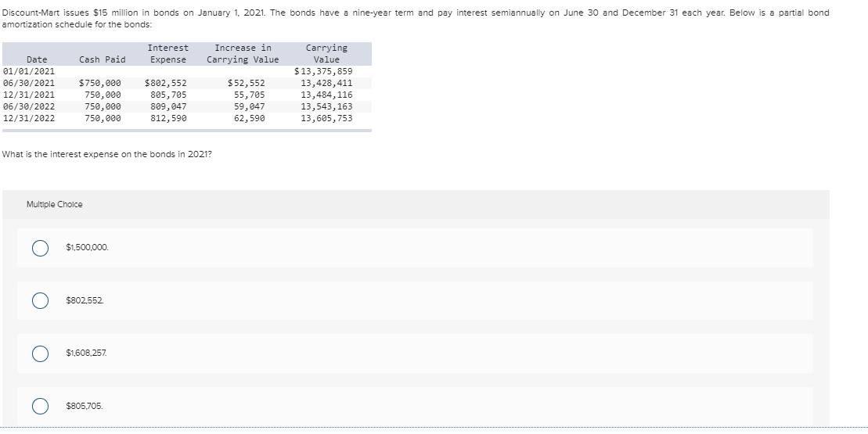Click the 805,705 interest expense cell

169,95
